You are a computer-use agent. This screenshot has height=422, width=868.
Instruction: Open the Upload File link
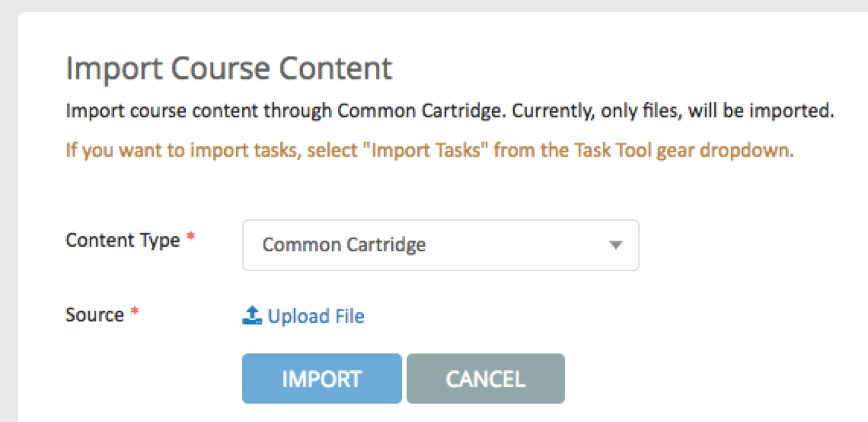point(303,316)
